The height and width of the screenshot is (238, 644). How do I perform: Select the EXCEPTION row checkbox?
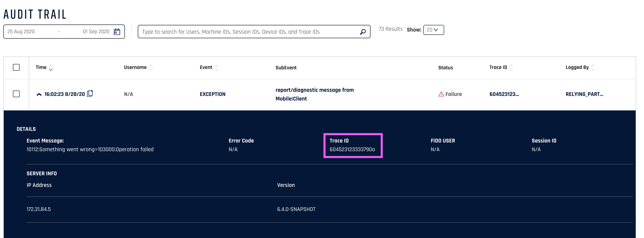[16, 94]
